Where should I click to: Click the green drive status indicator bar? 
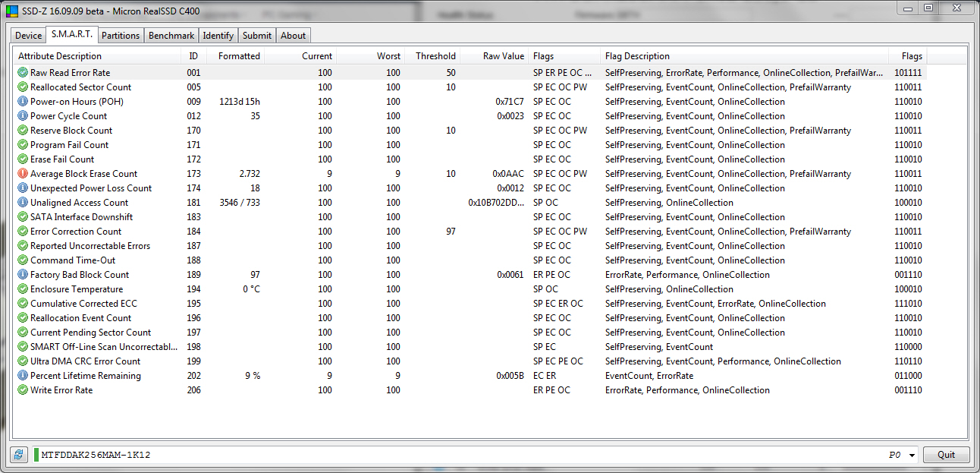[x=36, y=455]
